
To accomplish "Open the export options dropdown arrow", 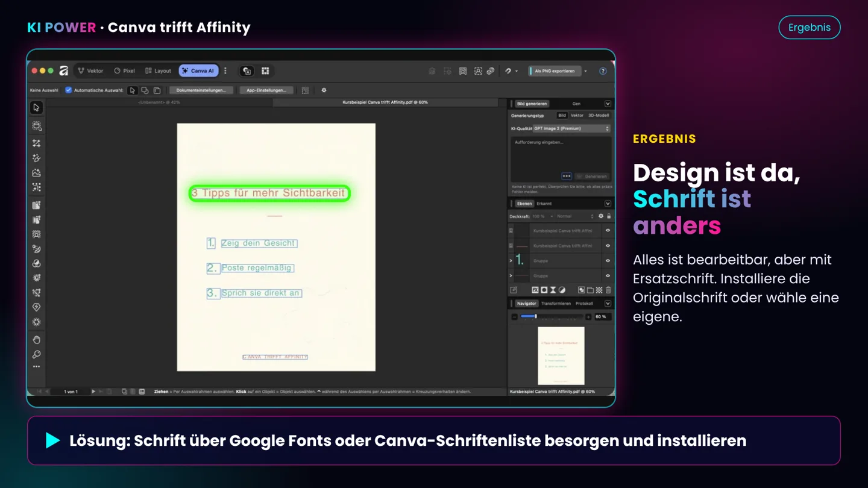I will pyautogui.click(x=585, y=71).
